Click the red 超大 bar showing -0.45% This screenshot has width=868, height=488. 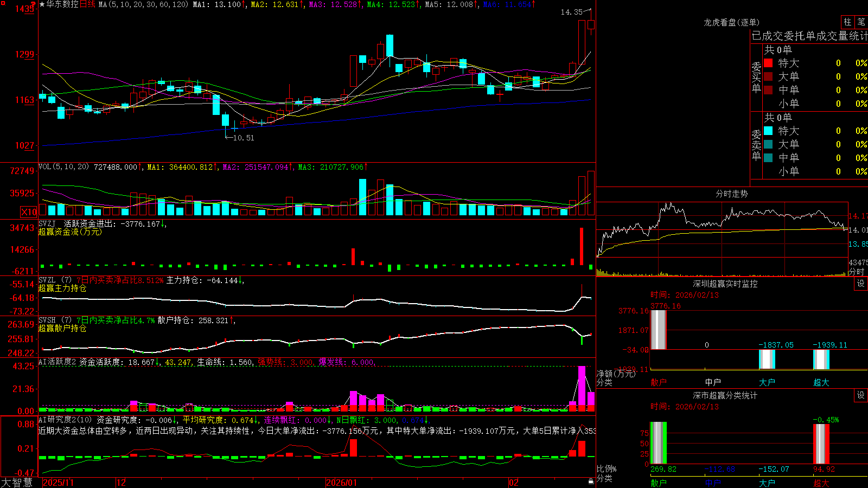click(821, 444)
